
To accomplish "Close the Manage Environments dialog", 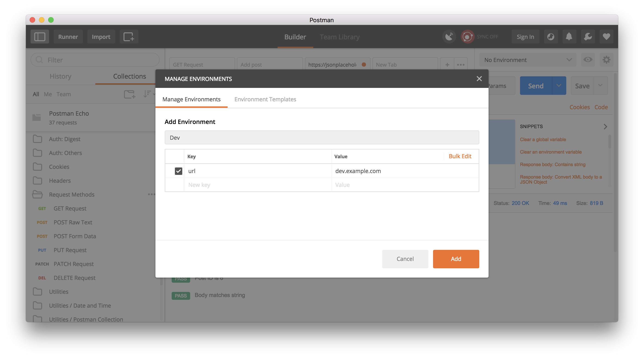I will (x=479, y=79).
